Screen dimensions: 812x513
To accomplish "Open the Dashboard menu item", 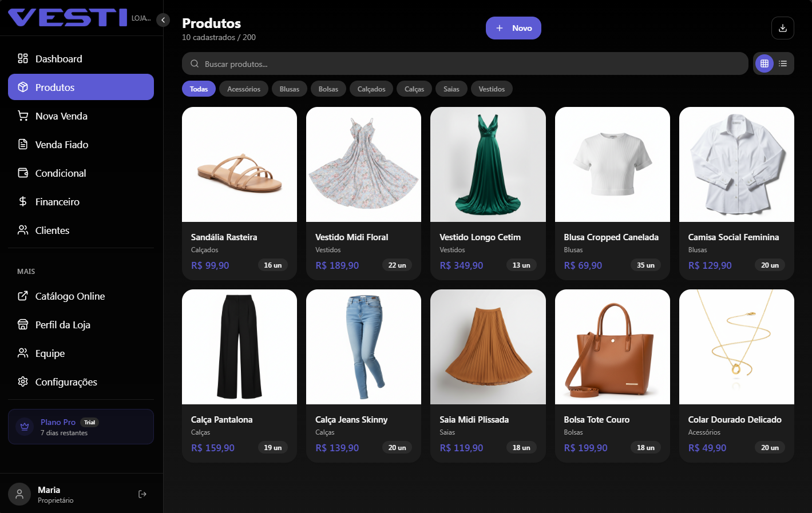I will pyautogui.click(x=58, y=58).
